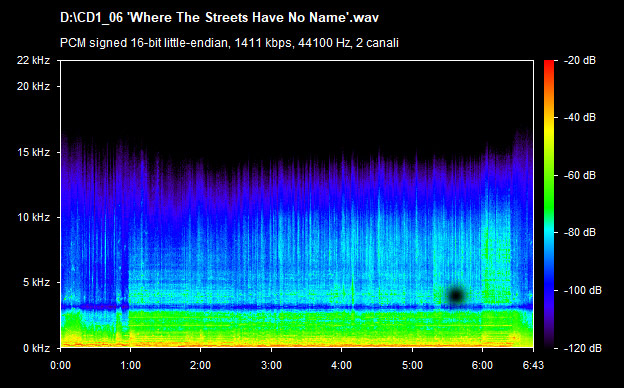Click the 1:00 time axis marker

pos(130,365)
